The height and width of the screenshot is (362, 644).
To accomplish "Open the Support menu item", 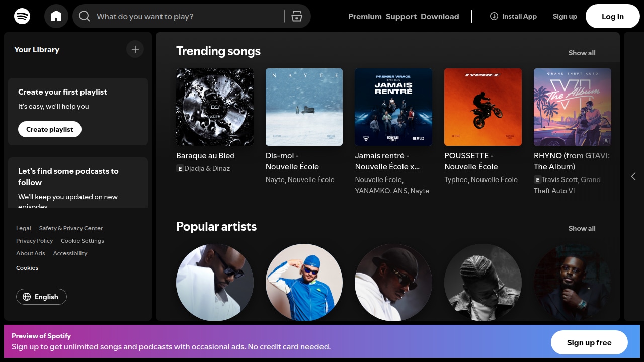I will (x=401, y=16).
